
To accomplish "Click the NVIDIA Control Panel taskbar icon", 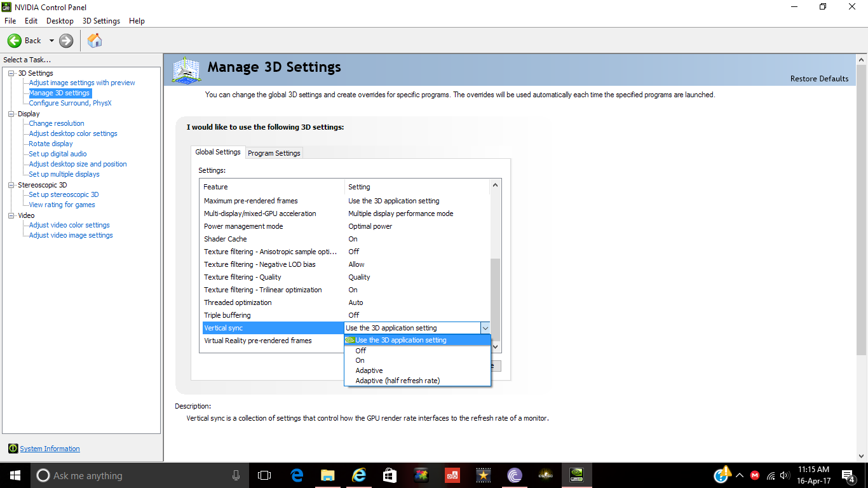I will pos(577,475).
